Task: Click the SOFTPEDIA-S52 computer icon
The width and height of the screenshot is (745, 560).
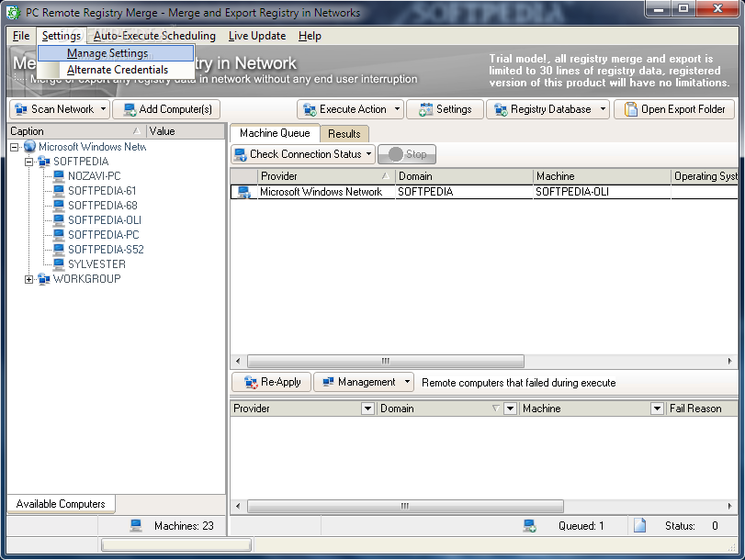Action: pos(59,250)
